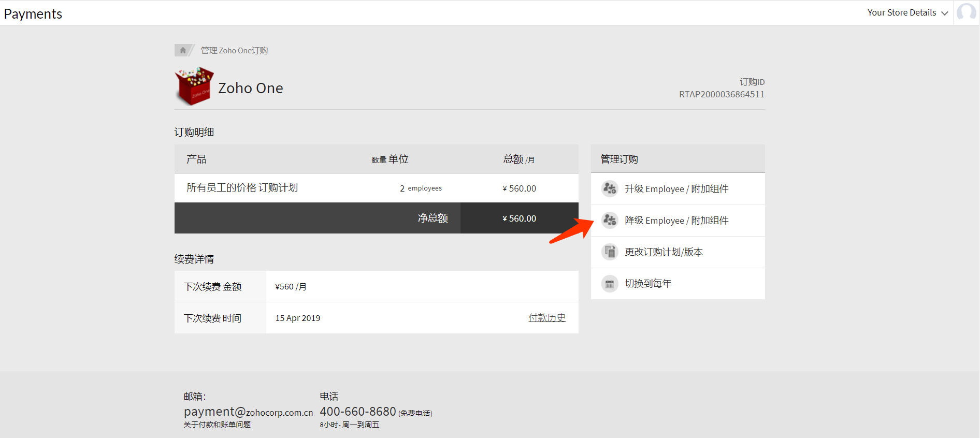Open the Your Store Details dropdown
Screen dimensions: 980x438
(901, 12)
